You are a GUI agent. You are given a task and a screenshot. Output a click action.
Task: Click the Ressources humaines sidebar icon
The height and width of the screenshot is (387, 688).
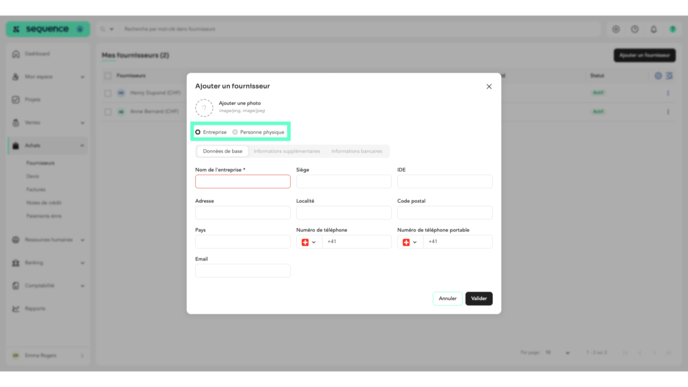point(16,240)
